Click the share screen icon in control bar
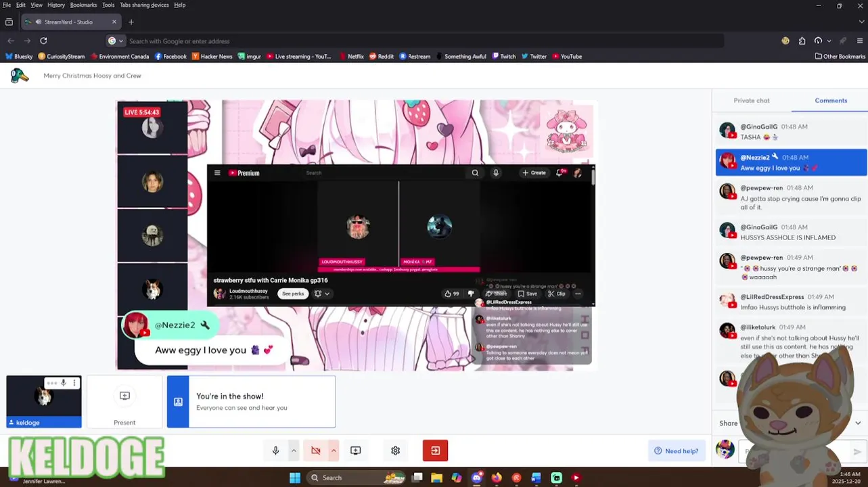Viewport: 868px width, 487px height. click(x=355, y=450)
